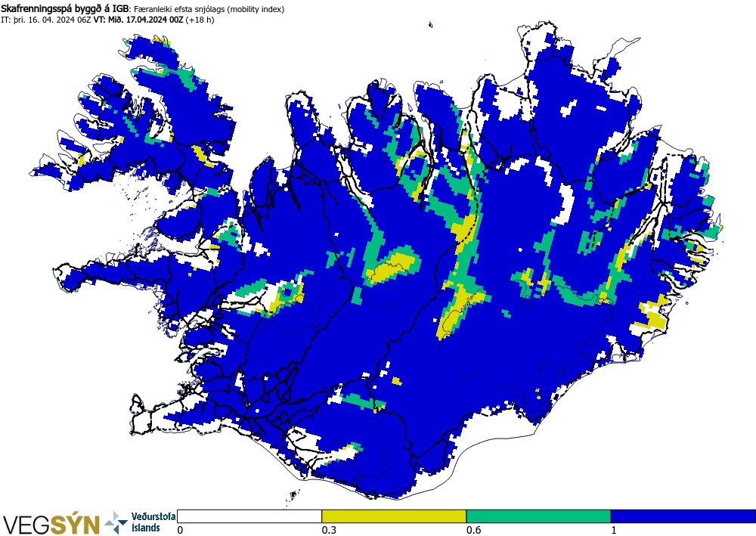The width and height of the screenshot is (756, 536).
Task: Select the yellow 0.3–0.6 legend swatch
Action: (x=394, y=516)
